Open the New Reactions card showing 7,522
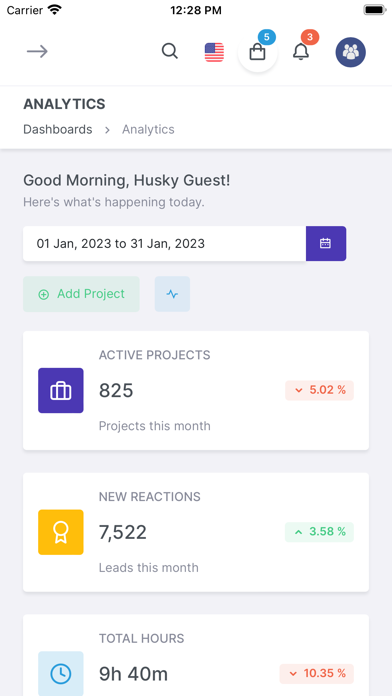 (x=196, y=532)
